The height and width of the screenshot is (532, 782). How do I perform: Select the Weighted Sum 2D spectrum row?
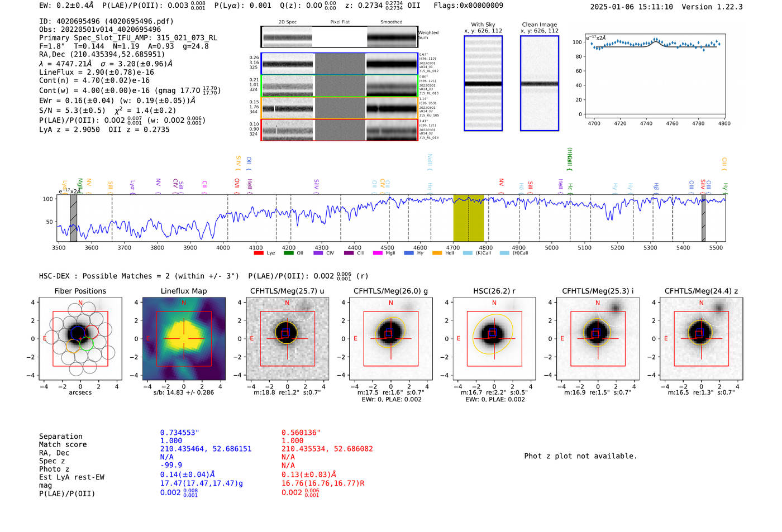pos(339,37)
